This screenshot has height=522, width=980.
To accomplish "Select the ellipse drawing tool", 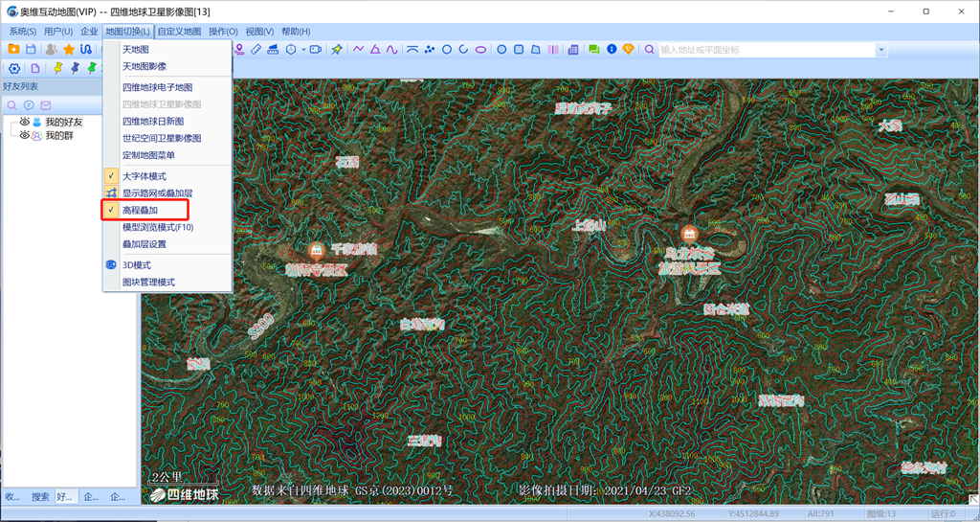I will point(480,50).
